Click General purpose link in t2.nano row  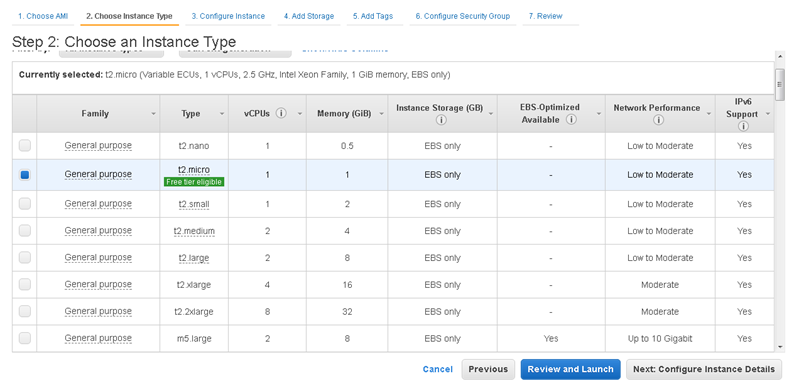tap(98, 146)
